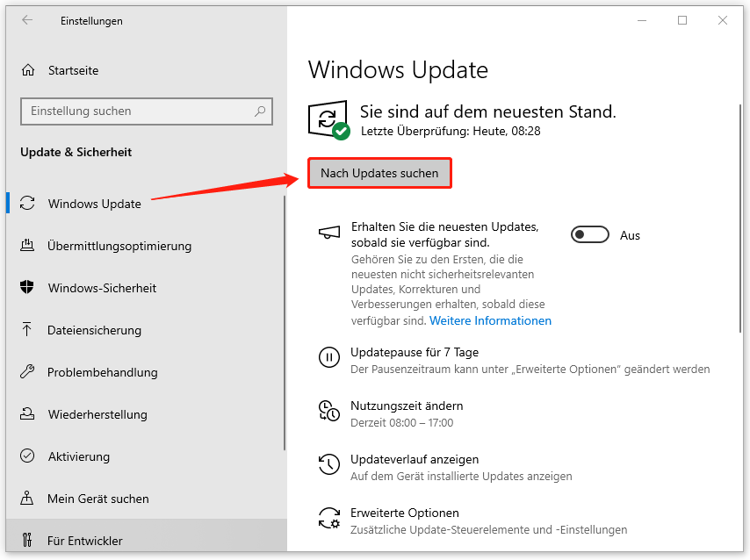Click the pause icon for Updatepause

click(329, 357)
